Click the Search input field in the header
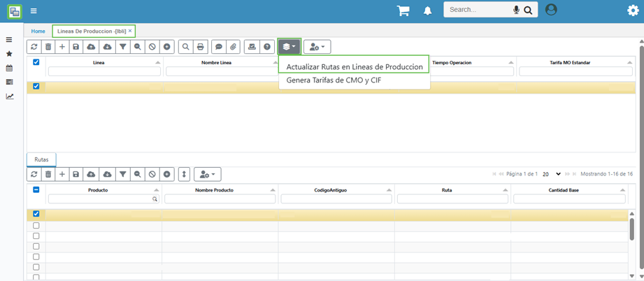This screenshot has width=644, height=281. pos(479,10)
